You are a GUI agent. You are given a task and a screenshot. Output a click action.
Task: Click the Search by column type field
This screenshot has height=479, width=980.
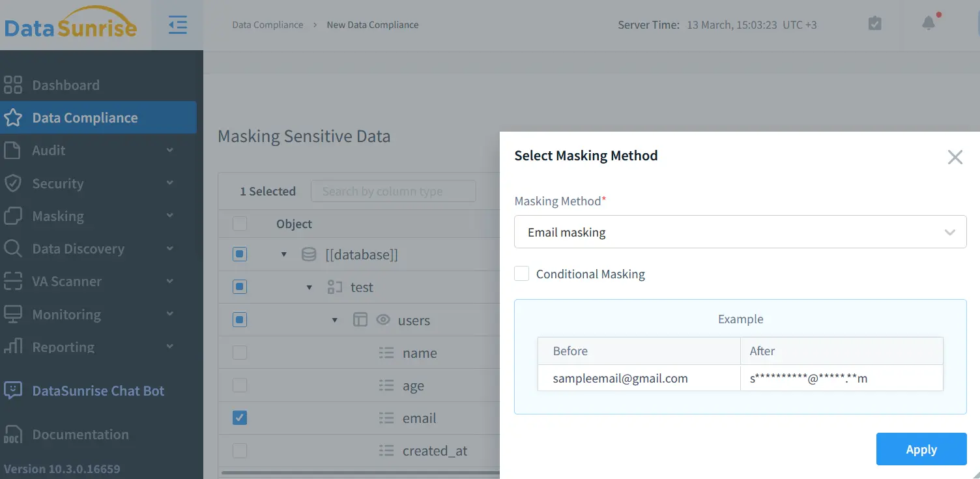[x=393, y=192]
